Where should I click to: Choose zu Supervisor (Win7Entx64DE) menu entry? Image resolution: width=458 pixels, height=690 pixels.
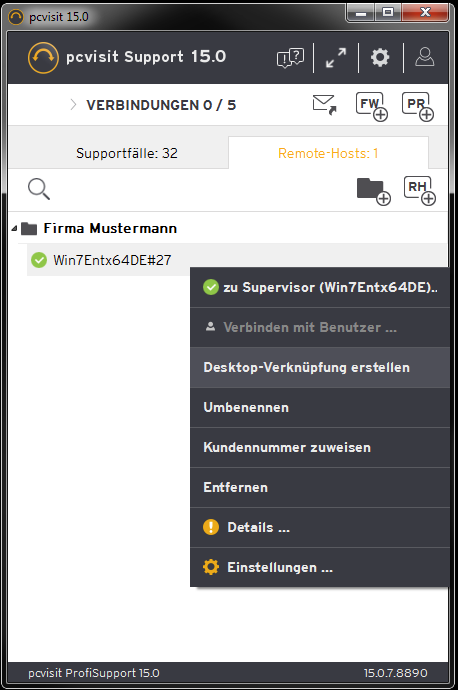pos(320,287)
